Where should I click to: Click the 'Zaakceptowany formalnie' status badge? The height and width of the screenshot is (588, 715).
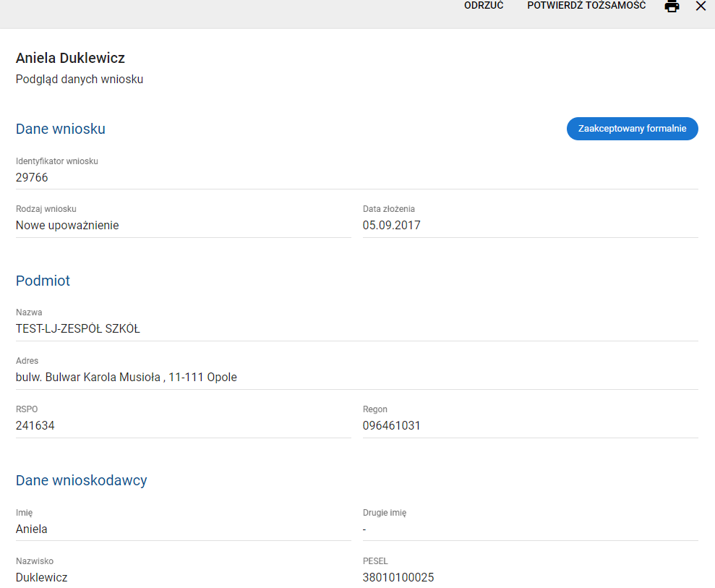632,129
